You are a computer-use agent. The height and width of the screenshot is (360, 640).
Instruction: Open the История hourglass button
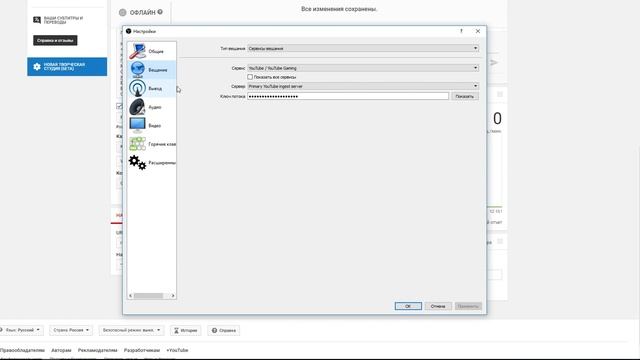click(185, 330)
